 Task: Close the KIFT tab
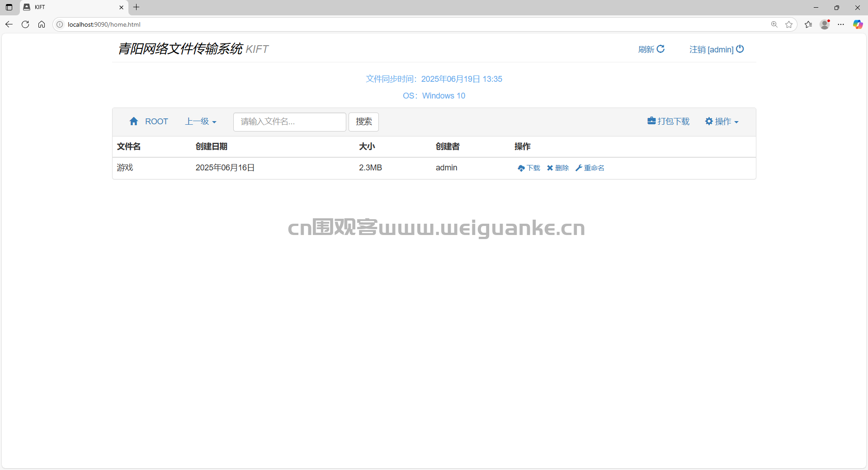pos(121,7)
